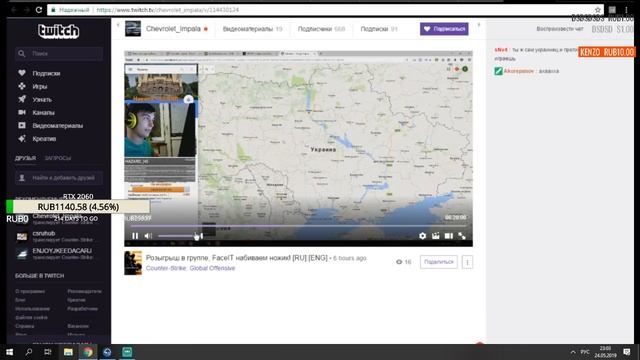Open Каналы in the left sidebar
Screen dimensions: 640x360
(43, 113)
